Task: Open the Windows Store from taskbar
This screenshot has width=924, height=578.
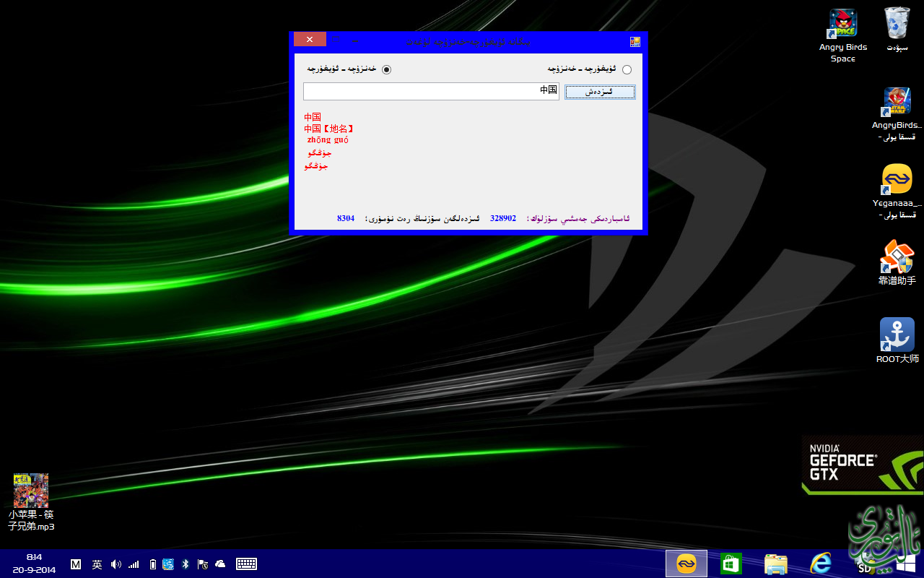Action: [731, 564]
